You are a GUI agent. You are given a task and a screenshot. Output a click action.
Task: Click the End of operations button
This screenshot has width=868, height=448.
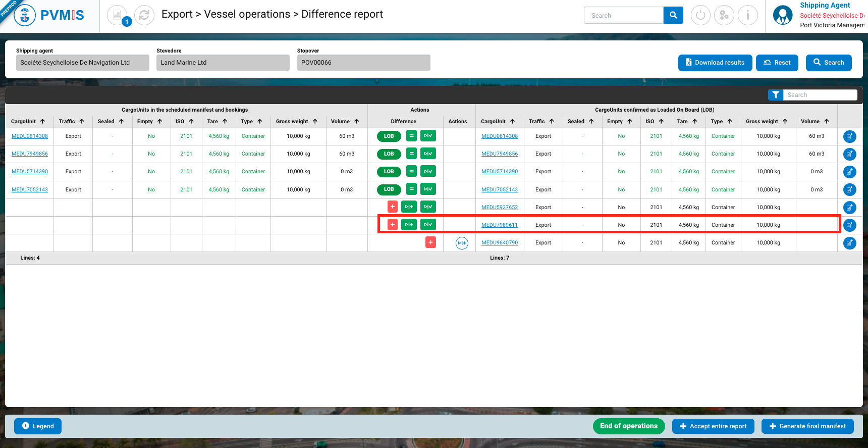(x=628, y=426)
